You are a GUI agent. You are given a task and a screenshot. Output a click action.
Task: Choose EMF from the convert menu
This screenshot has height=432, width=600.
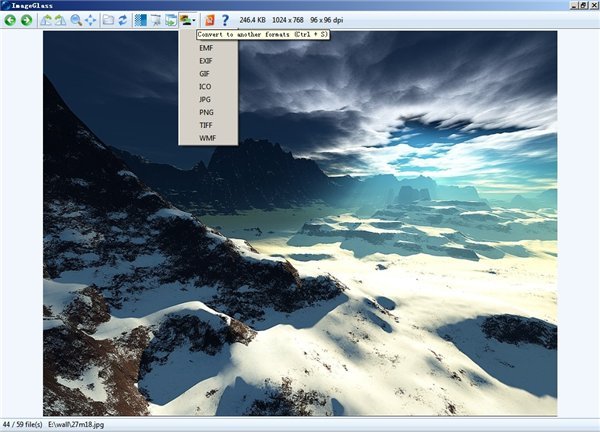(208, 48)
